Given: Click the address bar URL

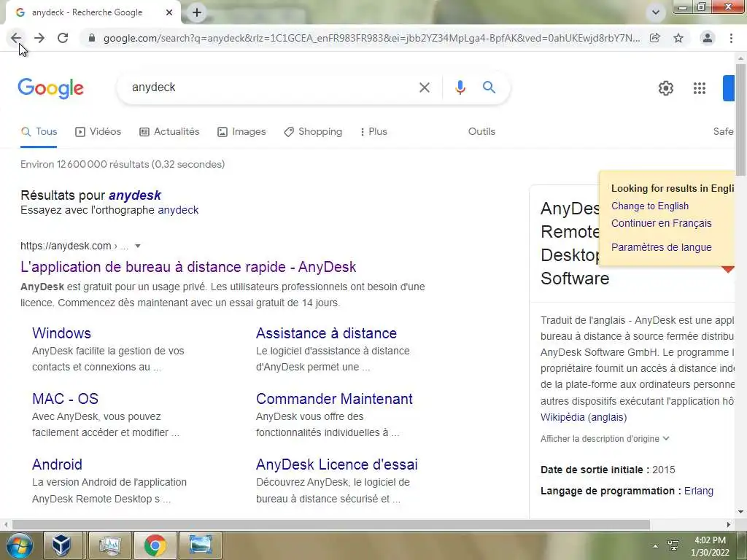Looking at the screenshot, I should click(371, 38).
